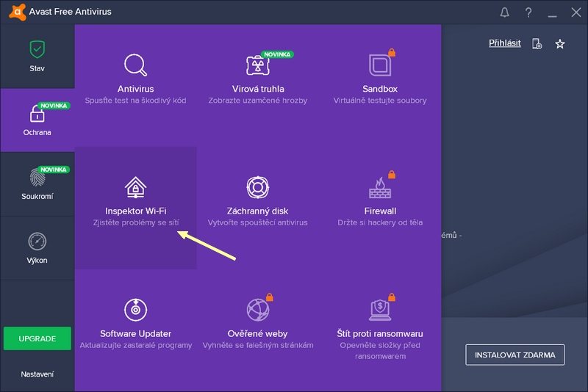Open the Sandbox icon

(x=380, y=65)
